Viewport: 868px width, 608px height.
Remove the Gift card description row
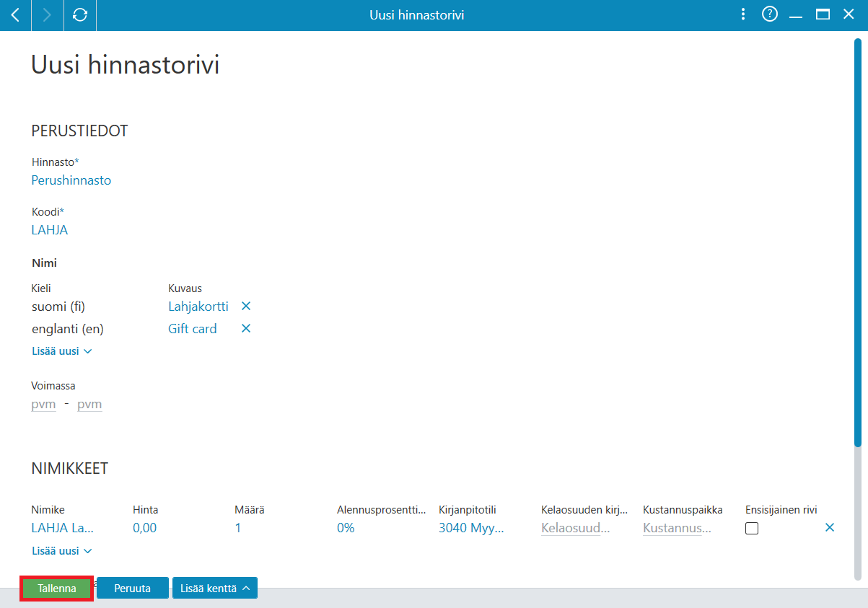click(246, 329)
